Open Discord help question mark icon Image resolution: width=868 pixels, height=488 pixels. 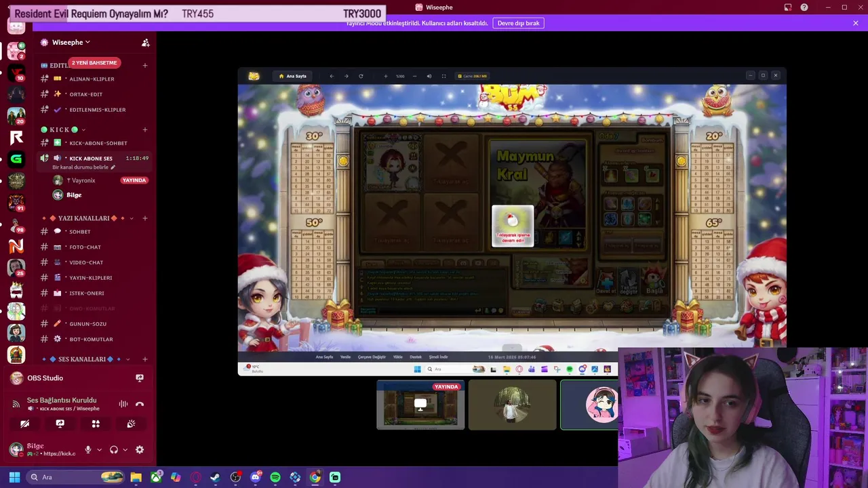(804, 7)
